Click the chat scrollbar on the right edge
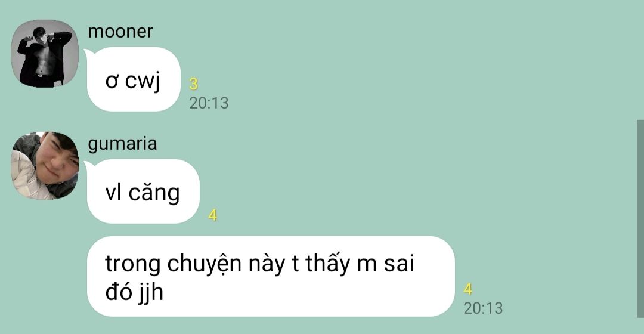 [x=640, y=218]
